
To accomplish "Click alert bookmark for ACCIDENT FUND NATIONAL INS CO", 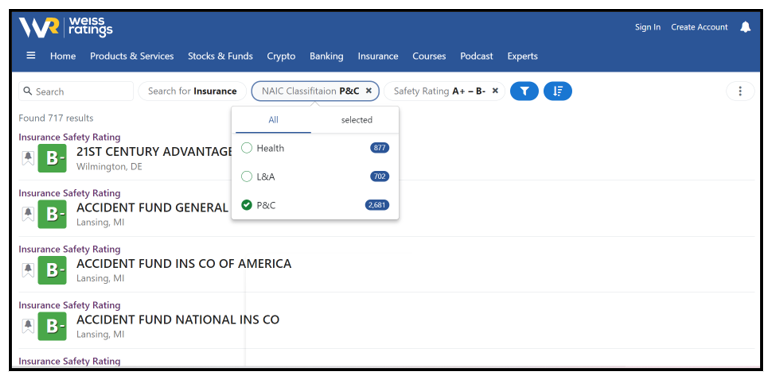I will point(28,326).
